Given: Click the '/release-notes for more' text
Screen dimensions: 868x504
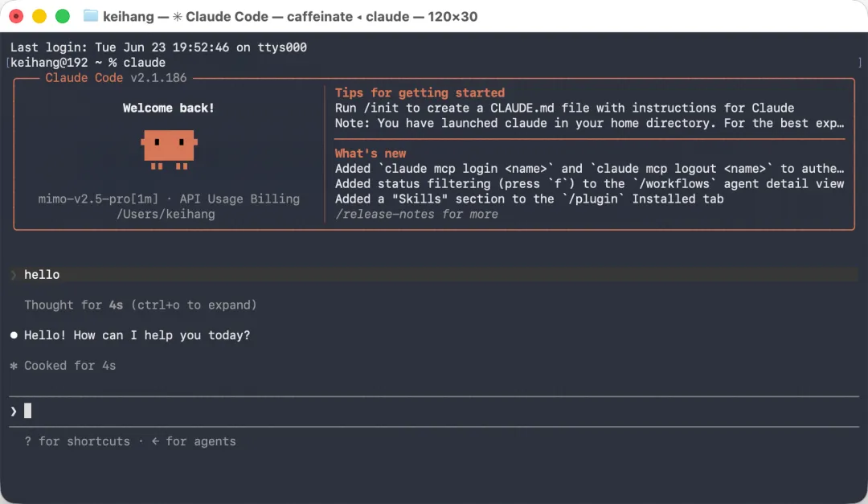Looking at the screenshot, I should (x=416, y=215).
